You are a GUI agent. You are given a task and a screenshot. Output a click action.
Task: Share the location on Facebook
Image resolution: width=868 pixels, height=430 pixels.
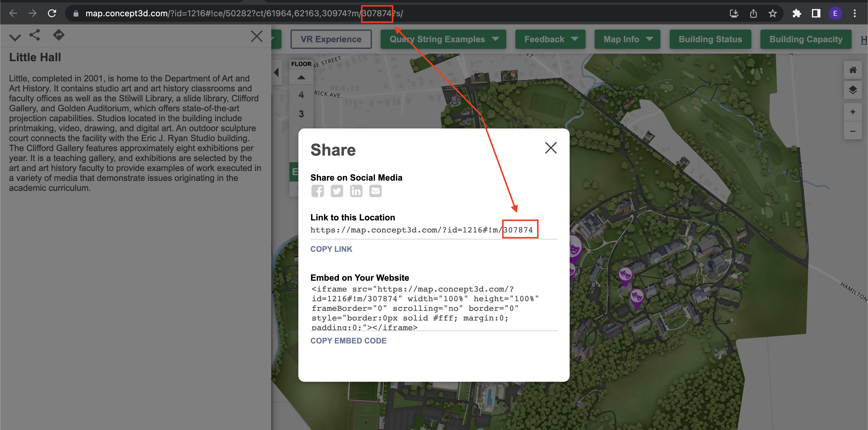click(317, 191)
